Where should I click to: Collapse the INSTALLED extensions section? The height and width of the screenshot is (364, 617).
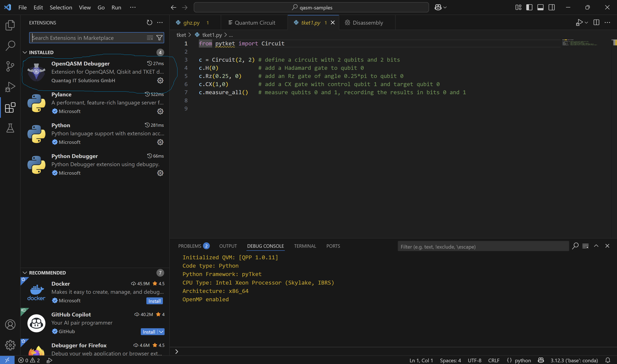coord(25,52)
